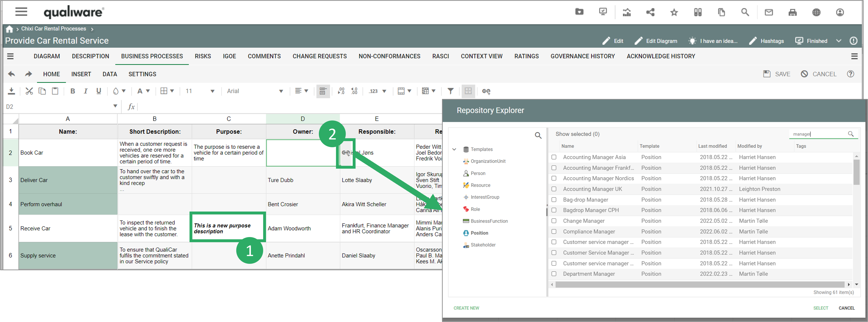Click the share icon in the top bar

pos(650,12)
